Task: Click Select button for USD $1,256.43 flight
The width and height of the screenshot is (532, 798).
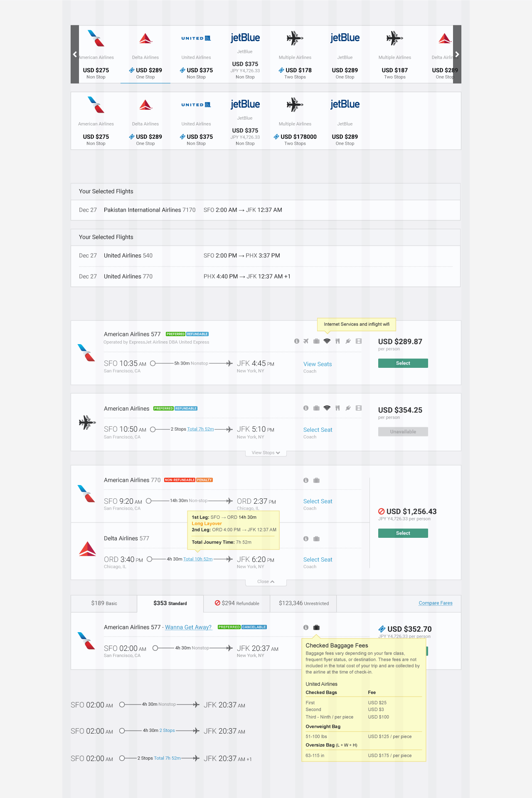Action: (403, 533)
